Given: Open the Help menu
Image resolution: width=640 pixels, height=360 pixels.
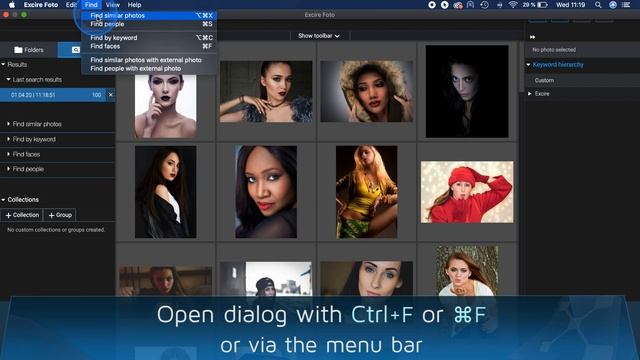Looking at the screenshot, I should pyautogui.click(x=134, y=5).
